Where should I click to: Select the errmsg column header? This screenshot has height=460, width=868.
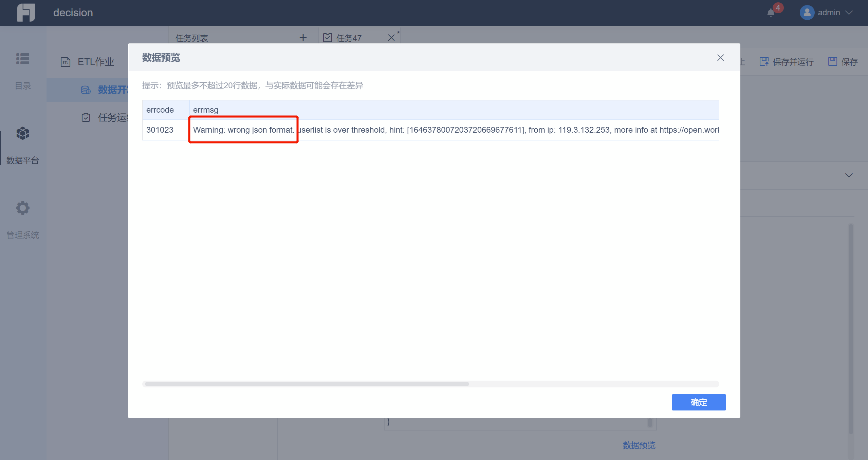[x=206, y=110]
